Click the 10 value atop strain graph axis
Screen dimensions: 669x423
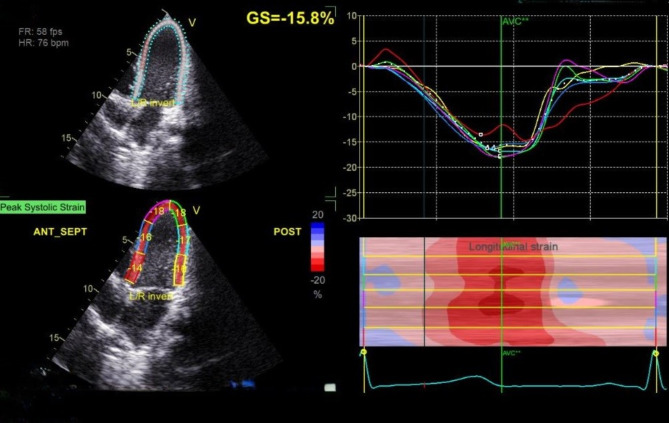point(352,16)
